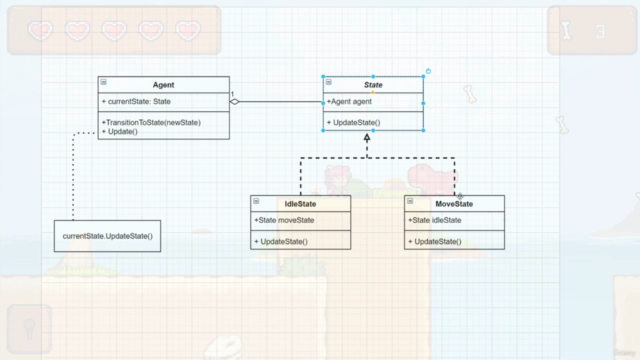Image resolution: width=640 pixels, height=360 pixels.
Task: Click the '+ currentState: State' attribute
Action: (x=136, y=102)
